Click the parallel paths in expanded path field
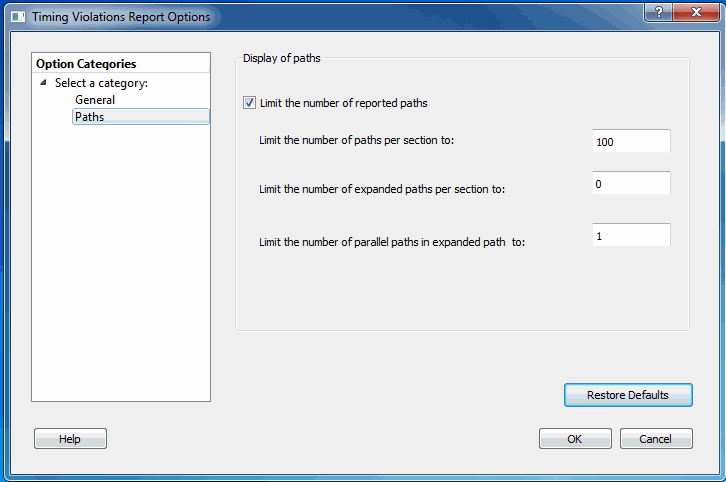The width and height of the screenshot is (726, 482). pos(630,235)
